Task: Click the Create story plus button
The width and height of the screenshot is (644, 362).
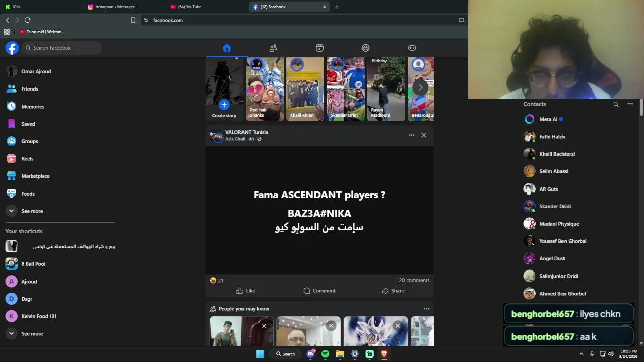Action: click(x=224, y=105)
